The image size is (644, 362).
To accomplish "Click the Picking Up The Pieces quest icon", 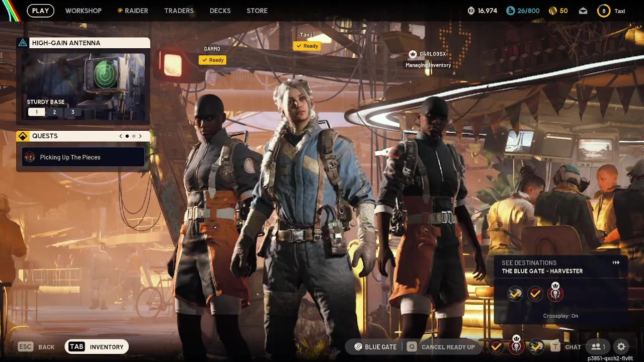I will point(30,157).
